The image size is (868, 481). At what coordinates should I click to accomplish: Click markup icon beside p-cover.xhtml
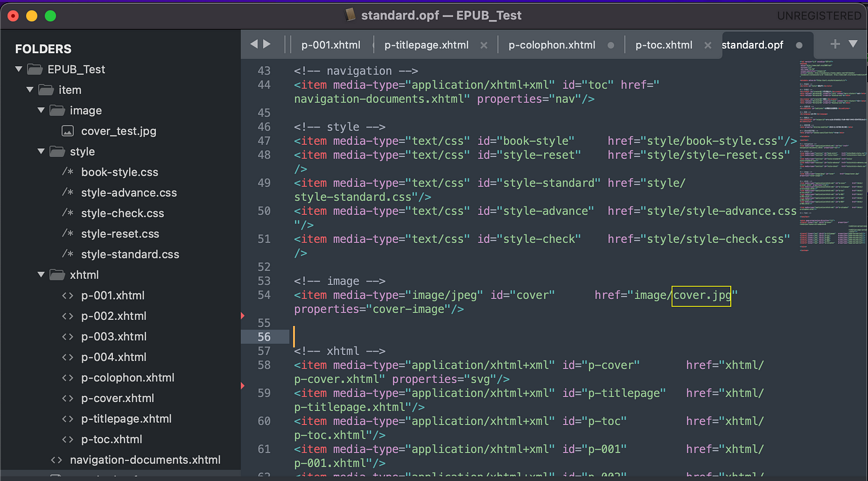68,398
